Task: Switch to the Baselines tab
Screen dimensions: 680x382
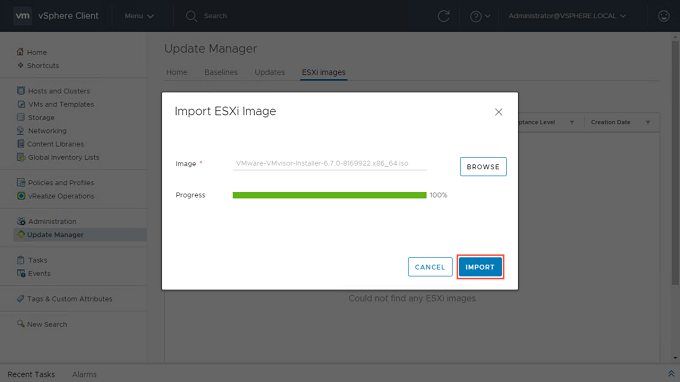Action: [221, 72]
